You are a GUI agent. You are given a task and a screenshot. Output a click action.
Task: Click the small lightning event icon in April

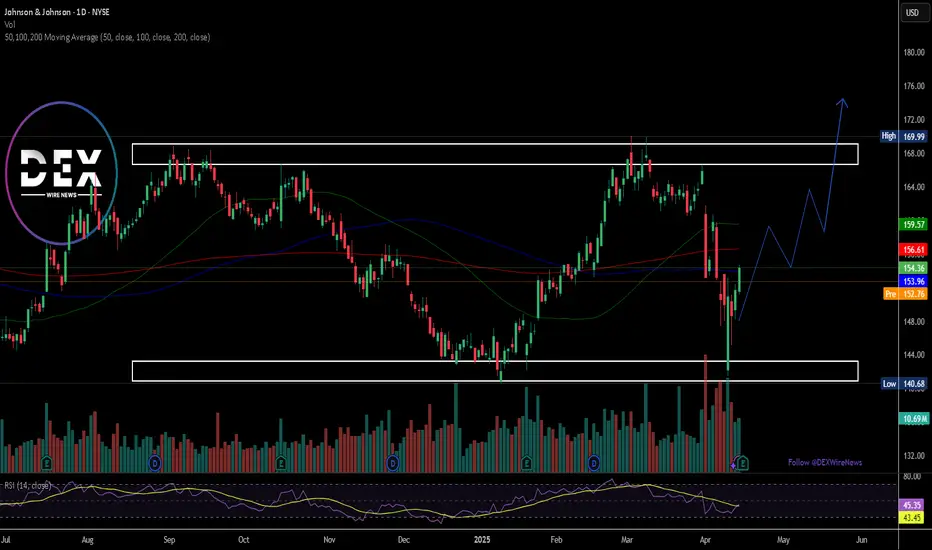click(734, 466)
